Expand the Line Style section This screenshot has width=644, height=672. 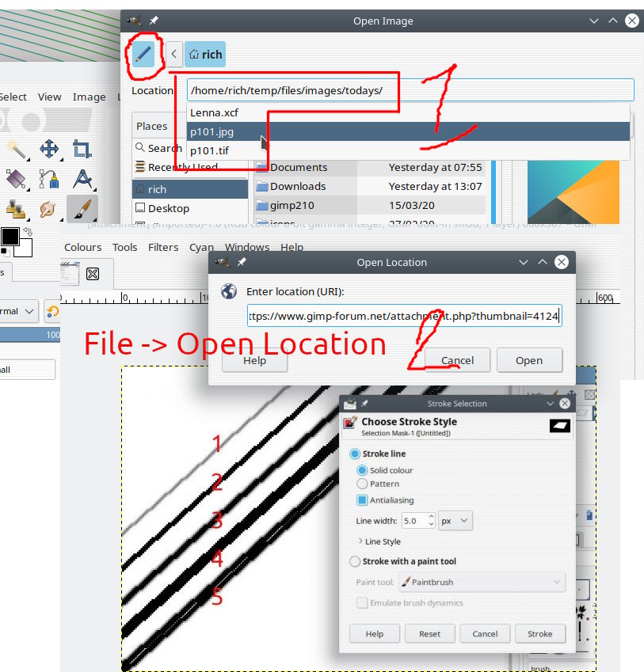[x=379, y=541]
